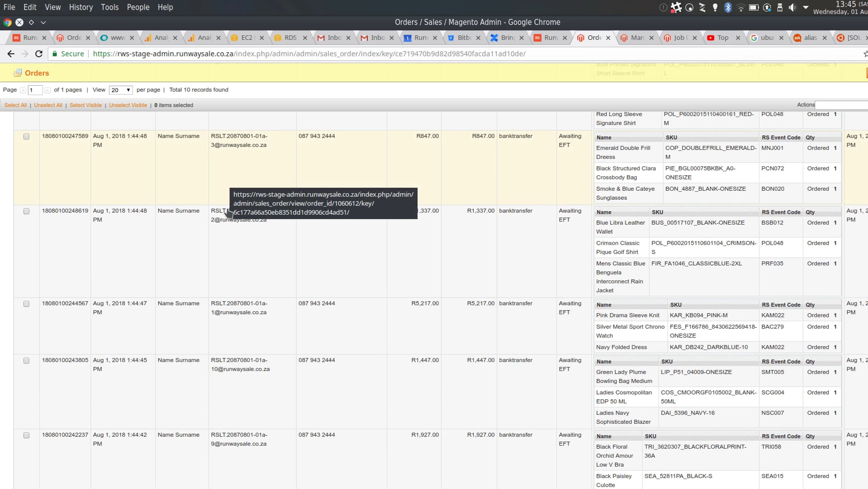Click the Bluetooth tray icon
The height and width of the screenshot is (489, 868).
(728, 8)
